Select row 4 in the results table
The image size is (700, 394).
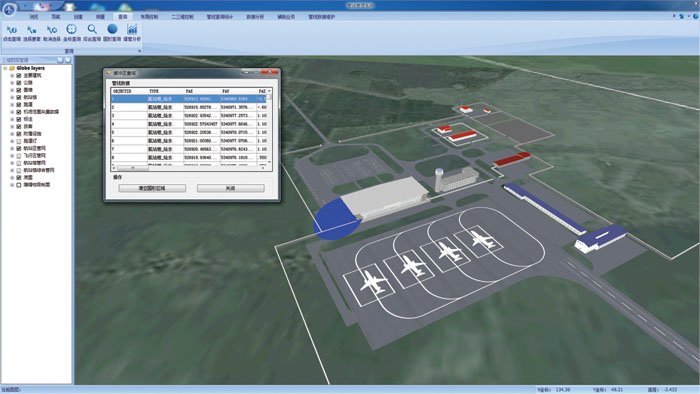pyautogui.click(x=188, y=124)
